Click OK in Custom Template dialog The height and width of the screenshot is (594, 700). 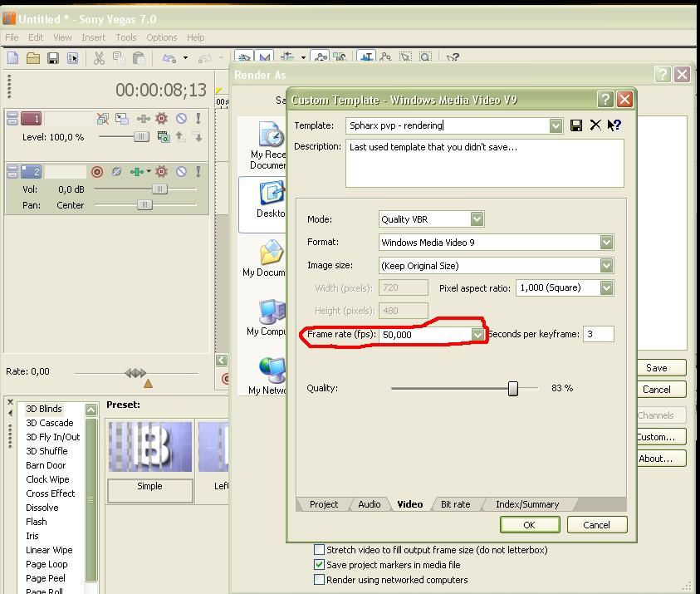(530, 525)
